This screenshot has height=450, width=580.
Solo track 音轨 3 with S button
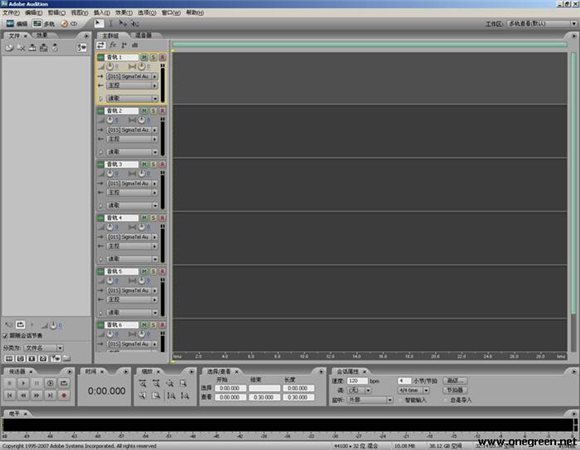tap(153, 164)
